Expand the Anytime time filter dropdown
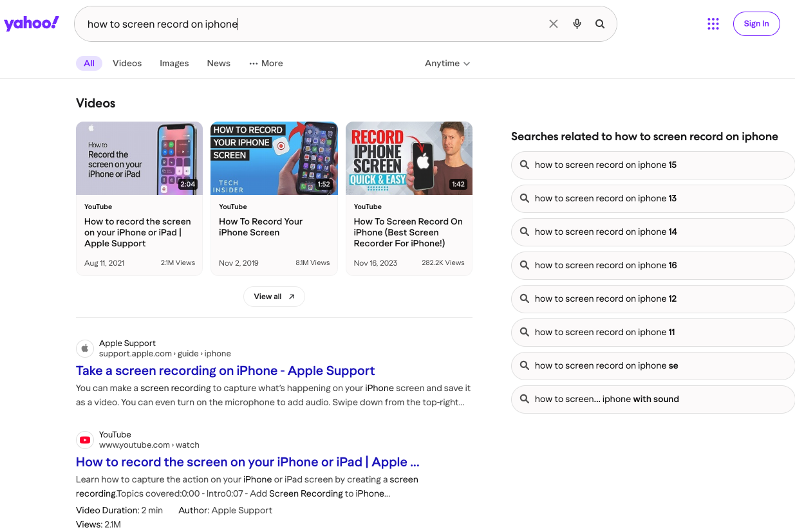The width and height of the screenshot is (795, 532). coord(447,63)
